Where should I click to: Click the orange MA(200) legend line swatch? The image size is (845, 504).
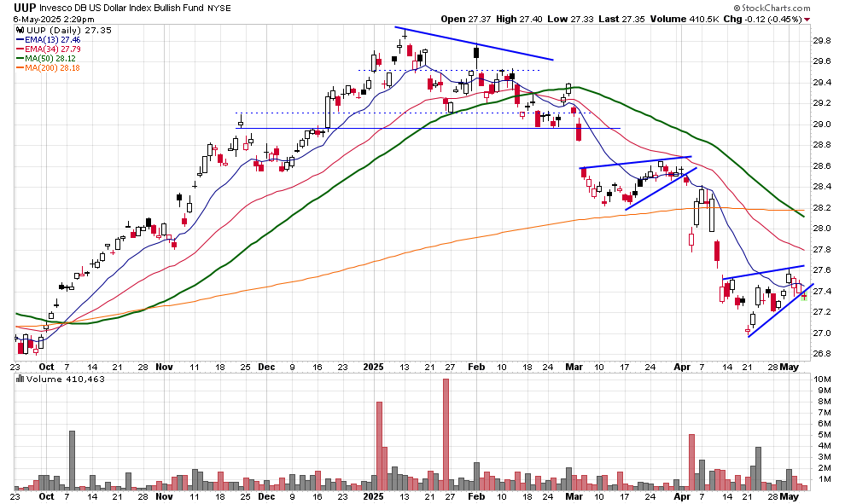point(20,68)
